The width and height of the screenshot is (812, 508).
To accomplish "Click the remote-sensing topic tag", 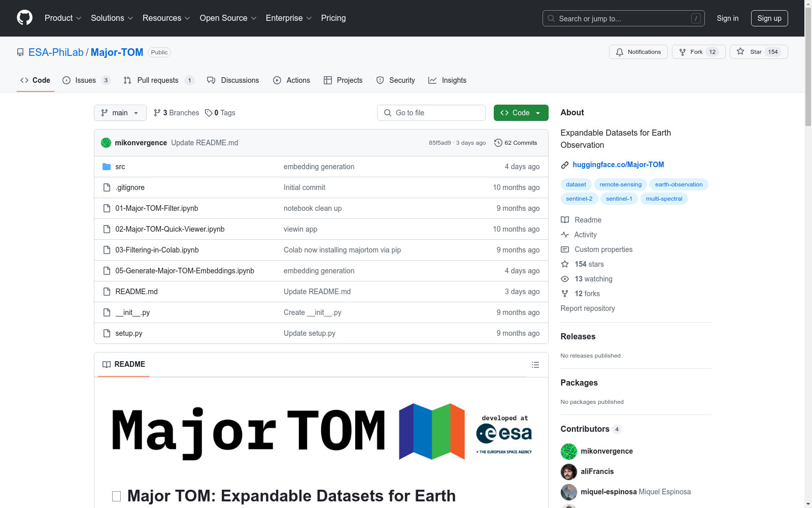I will tap(621, 184).
